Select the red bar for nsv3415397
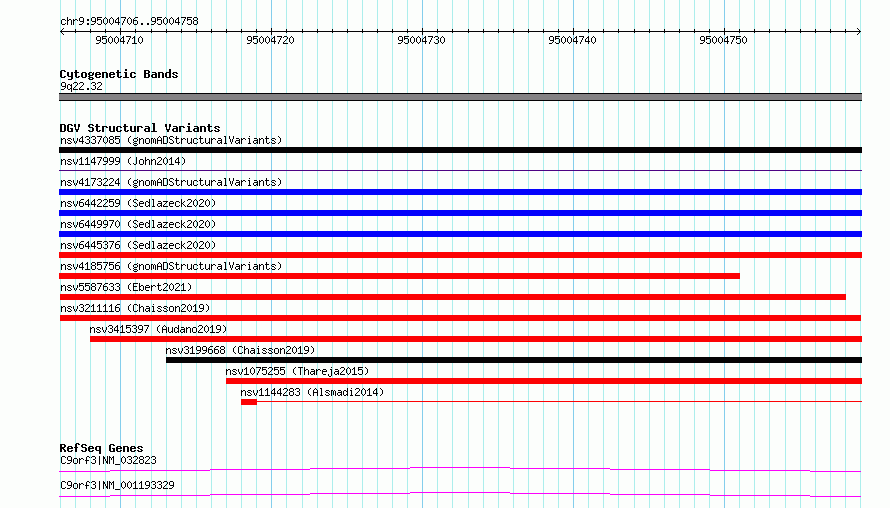This screenshot has height=508, width=890. click(476, 339)
